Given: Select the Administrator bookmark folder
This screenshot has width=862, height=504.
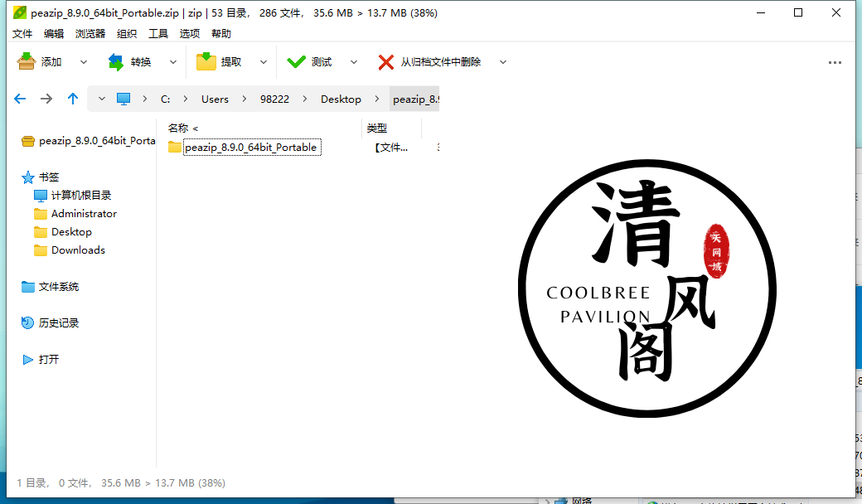Looking at the screenshot, I should point(84,213).
